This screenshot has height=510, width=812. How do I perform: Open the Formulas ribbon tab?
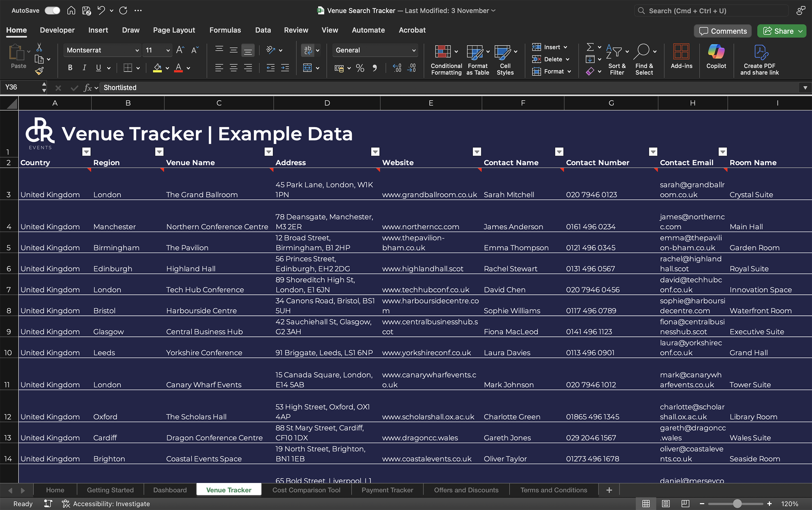(x=225, y=30)
